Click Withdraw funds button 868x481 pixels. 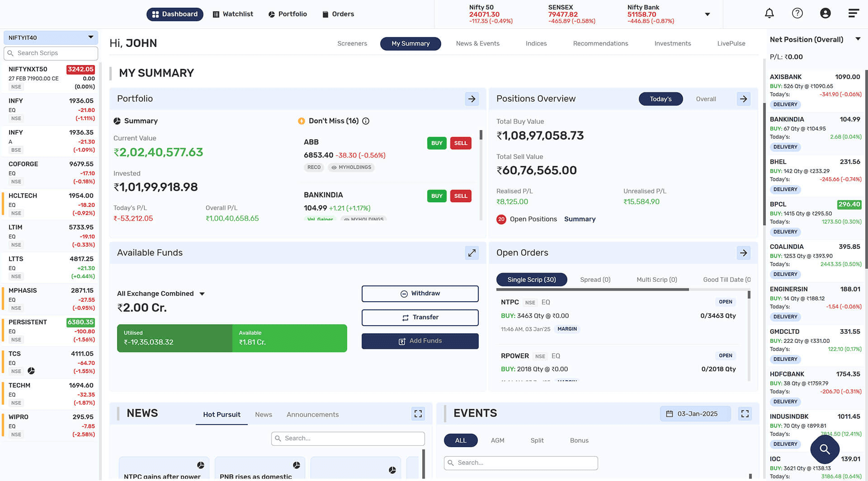[420, 294]
